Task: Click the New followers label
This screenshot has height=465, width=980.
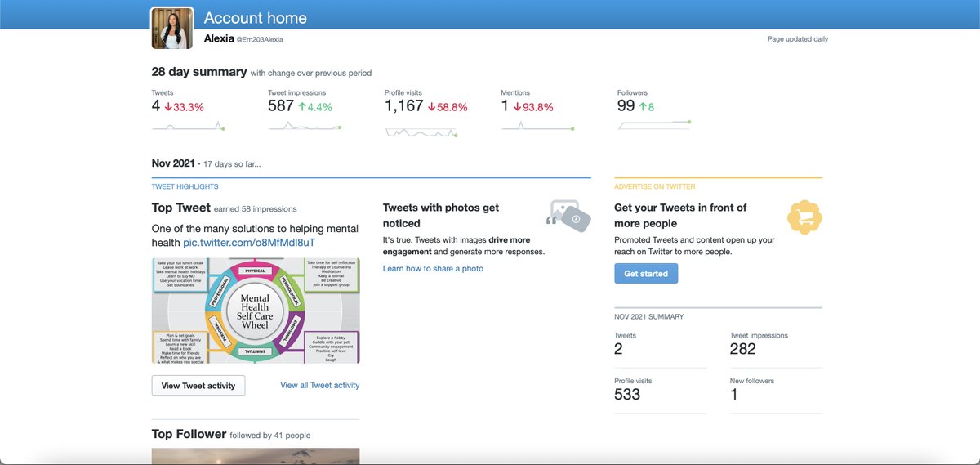Action: (x=752, y=381)
